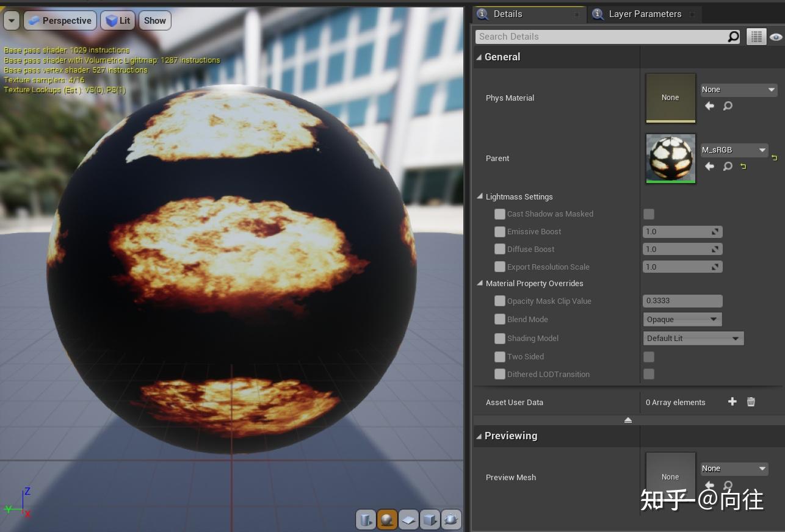785x532 pixels.
Task: Collapse the Previewing section
Action: point(479,436)
